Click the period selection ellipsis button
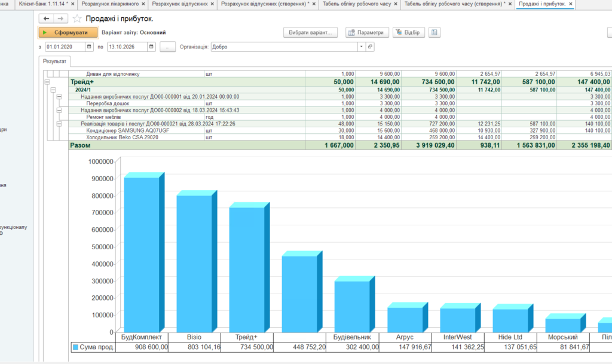The width and height of the screenshot is (612, 364). 167,47
